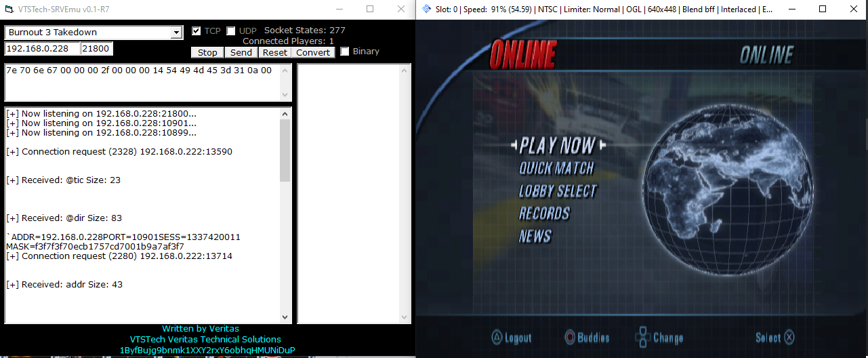Click the cross Select button icon
The image size is (868, 358).
[x=789, y=337]
